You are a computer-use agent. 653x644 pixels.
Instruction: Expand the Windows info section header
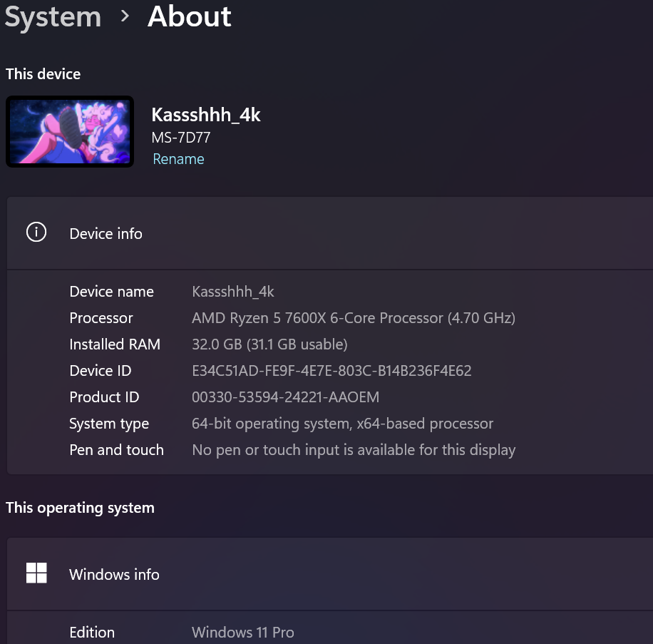coord(328,574)
